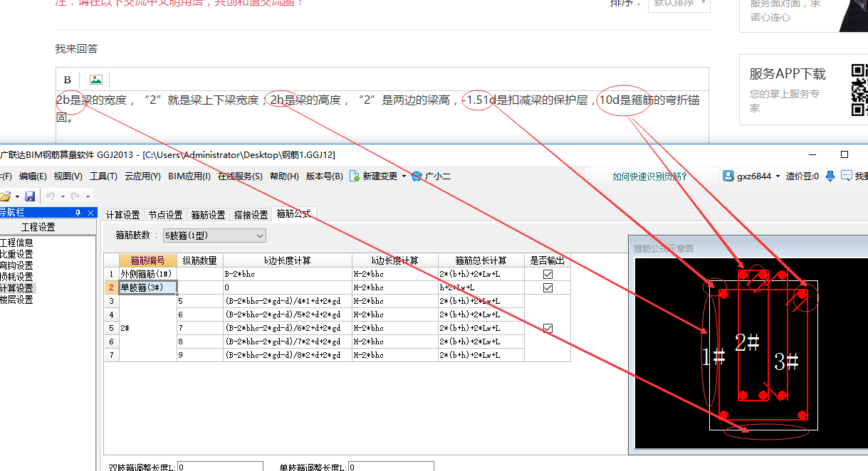Select the 外侧箍筋(1#) table cell
868x471 pixels.
click(147, 274)
